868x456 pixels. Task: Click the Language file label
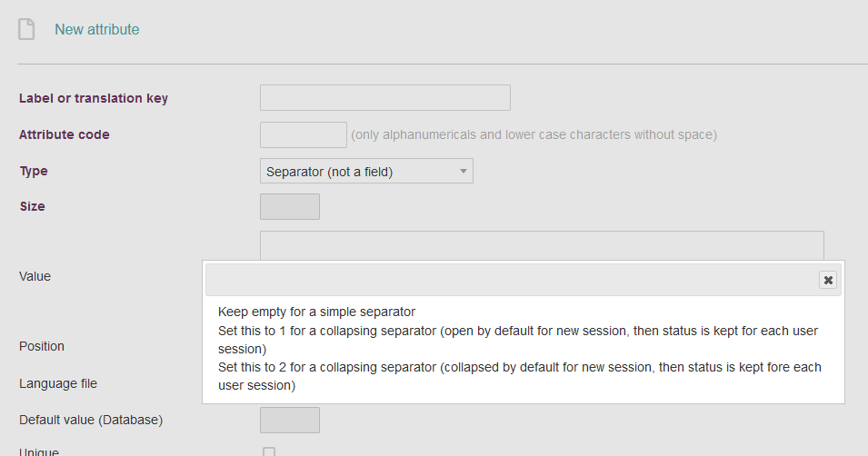pyautogui.click(x=58, y=383)
